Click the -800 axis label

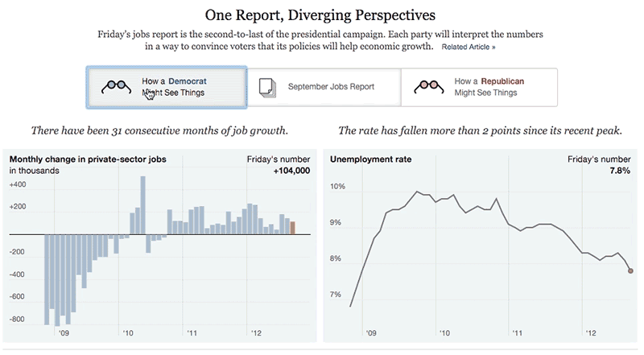17,320
